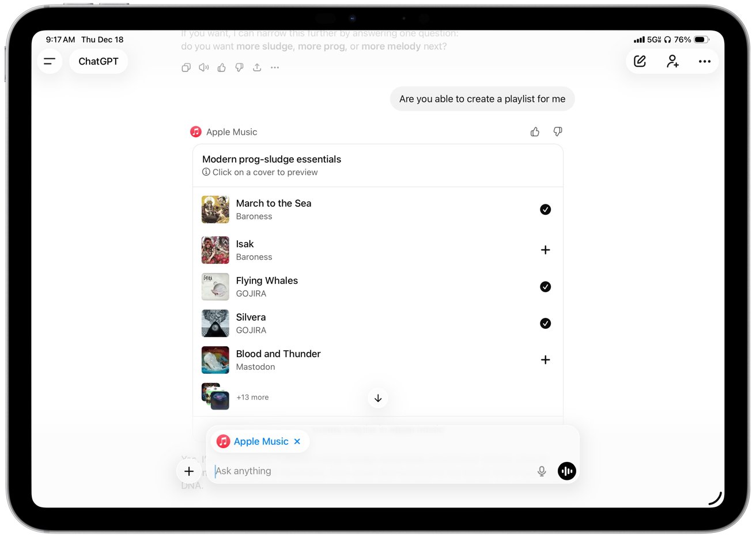Screen dimensions: 756x538
Task: Copy the response using the copy icon
Action: point(186,67)
